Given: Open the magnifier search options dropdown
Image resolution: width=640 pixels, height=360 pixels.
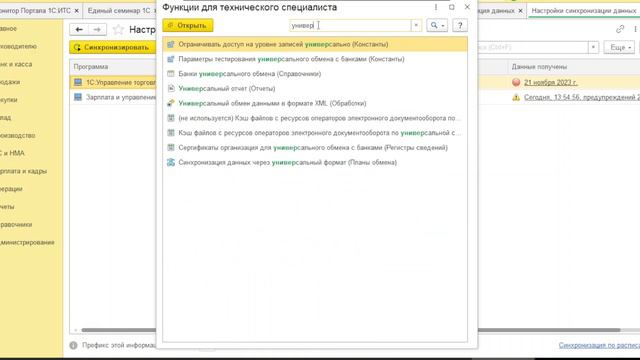Looking at the screenshot, I should pyautogui.click(x=437, y=25).
